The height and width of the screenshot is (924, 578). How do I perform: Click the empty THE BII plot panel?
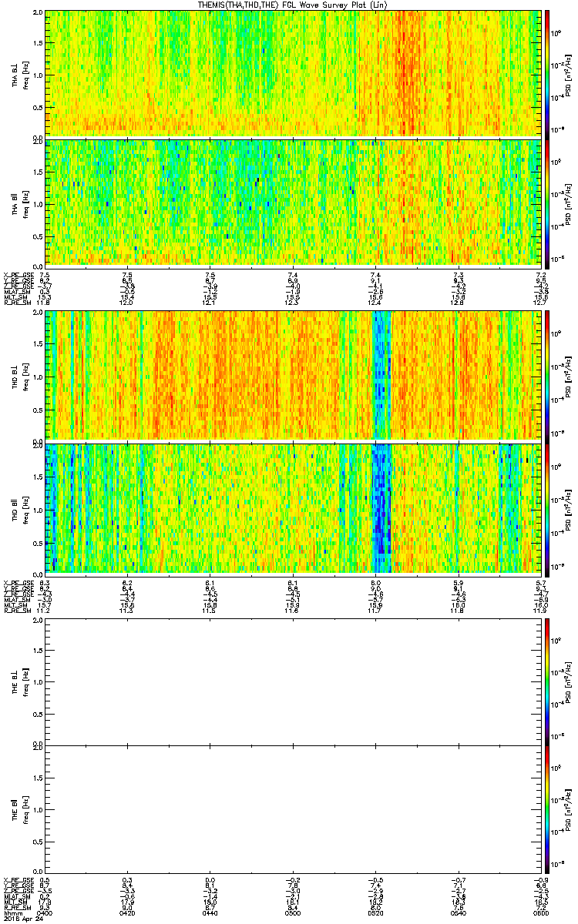[293, 809]
